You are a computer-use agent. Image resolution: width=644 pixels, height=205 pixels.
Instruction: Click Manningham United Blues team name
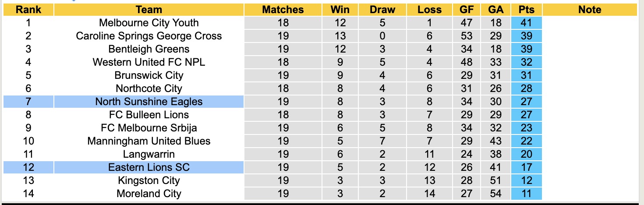[149, 141]
